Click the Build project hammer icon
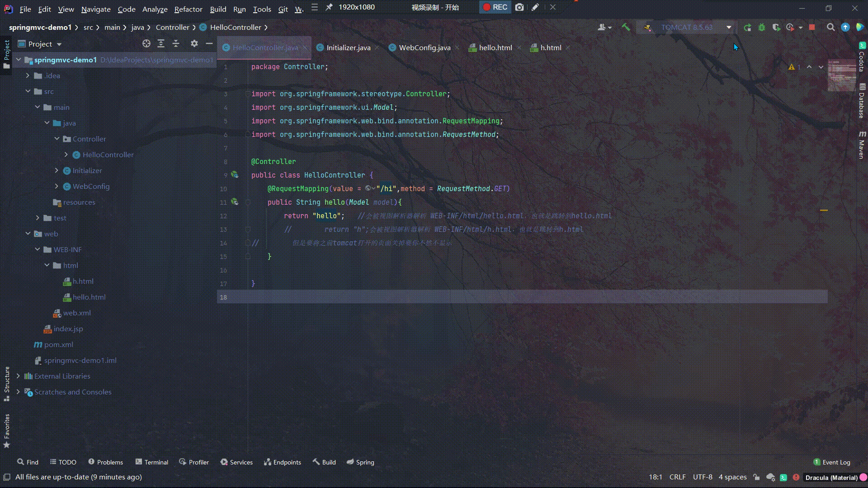 [x=626, y=27]
